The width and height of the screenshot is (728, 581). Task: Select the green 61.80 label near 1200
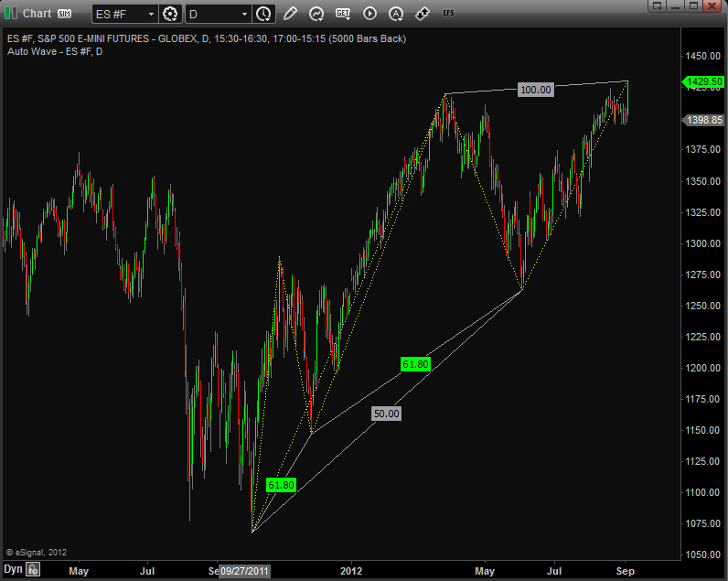coord(414,364)
